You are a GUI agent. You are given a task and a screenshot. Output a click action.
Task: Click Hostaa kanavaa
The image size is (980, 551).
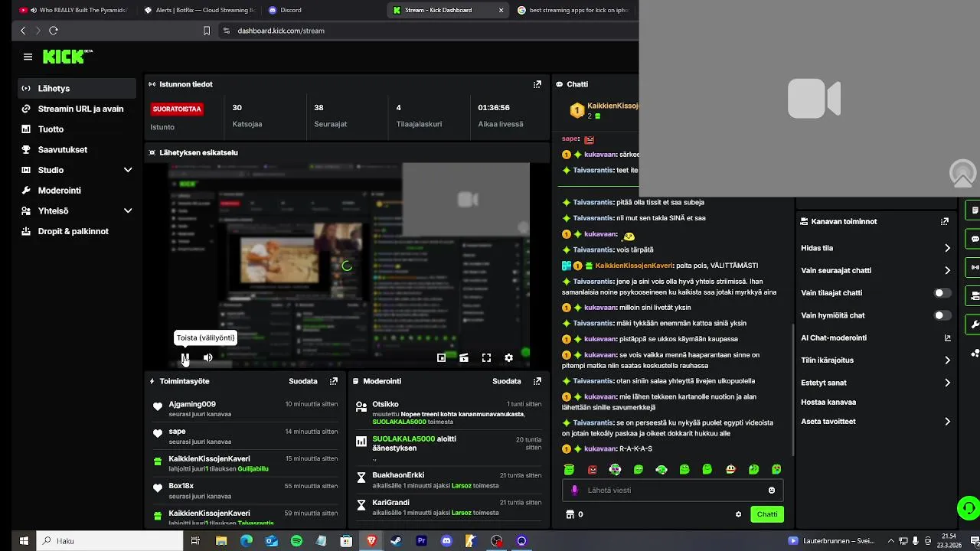[x=828, y=402]
